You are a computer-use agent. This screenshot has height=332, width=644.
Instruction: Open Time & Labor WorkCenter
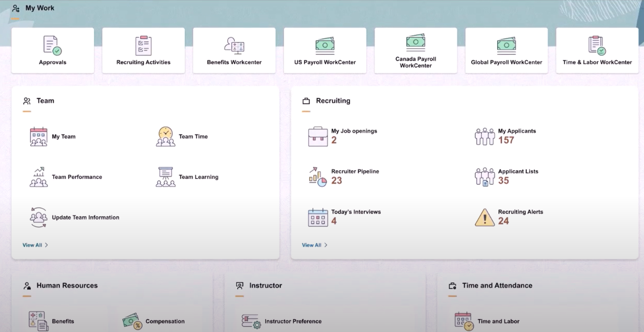pos(597,50)
